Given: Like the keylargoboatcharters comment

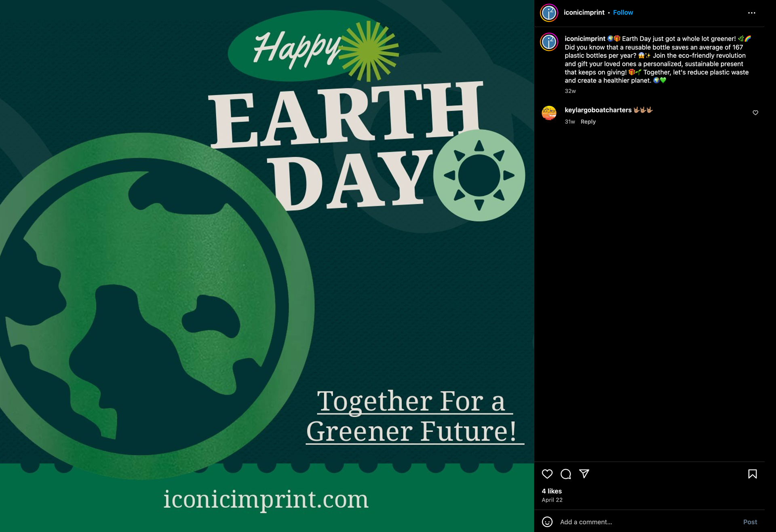Looking at the screenshot, I should (755, 113).
